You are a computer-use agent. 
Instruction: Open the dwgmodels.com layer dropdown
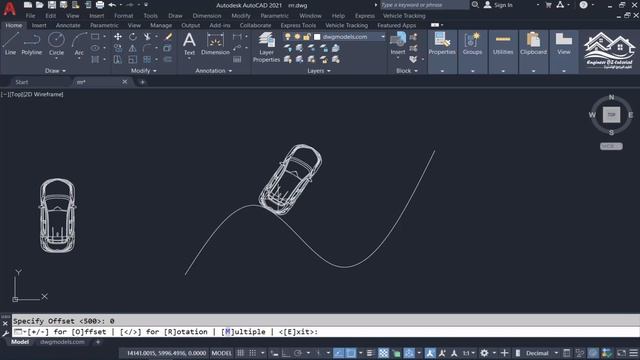point(383,37)
